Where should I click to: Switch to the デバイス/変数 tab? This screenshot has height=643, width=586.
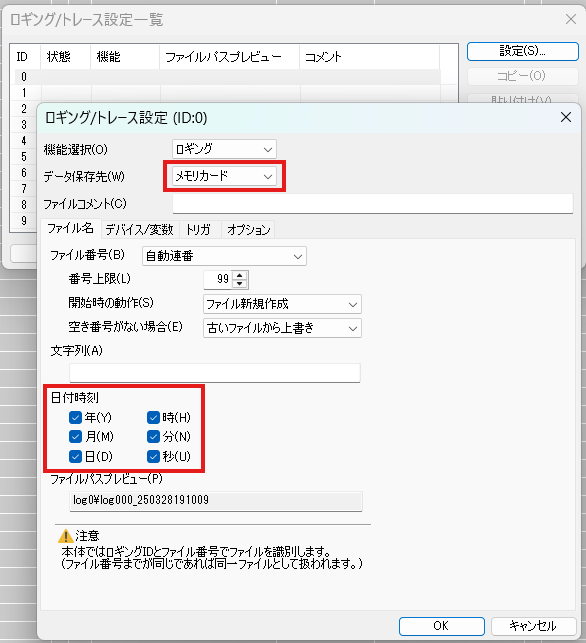click(x=140, y=230)
